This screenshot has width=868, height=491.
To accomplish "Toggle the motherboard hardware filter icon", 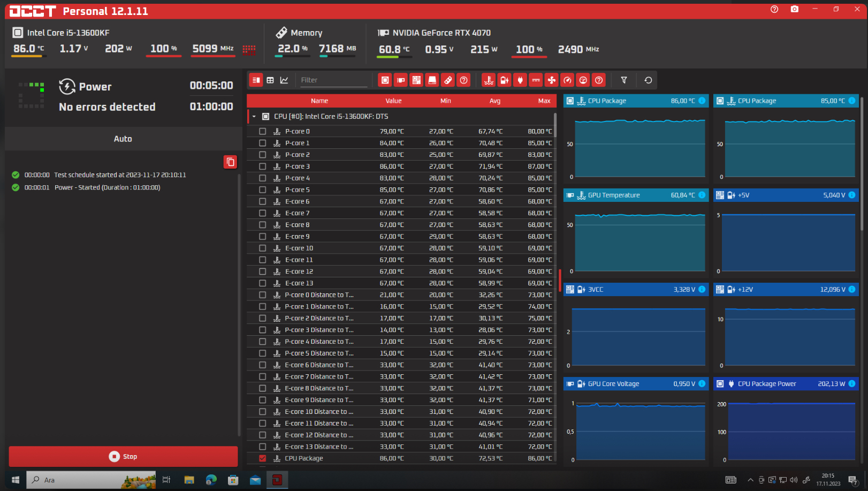I will coord(416,80).
